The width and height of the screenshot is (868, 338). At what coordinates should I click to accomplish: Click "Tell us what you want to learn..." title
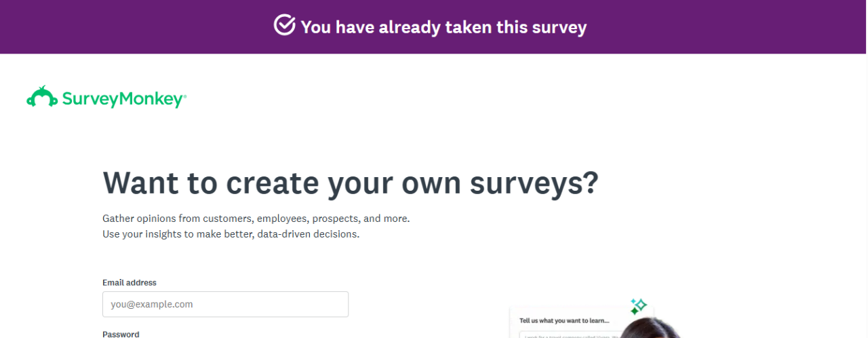pyautogui.click(x=564, y=320)
